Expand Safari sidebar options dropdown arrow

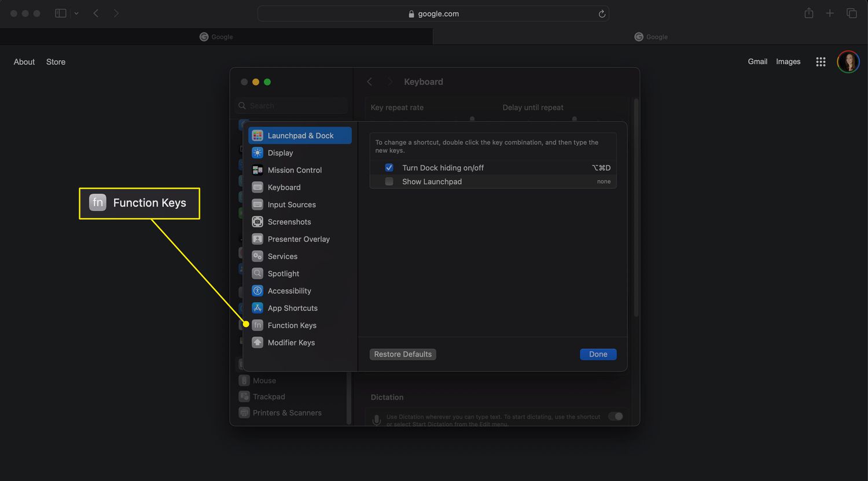(x=76, y=13)
